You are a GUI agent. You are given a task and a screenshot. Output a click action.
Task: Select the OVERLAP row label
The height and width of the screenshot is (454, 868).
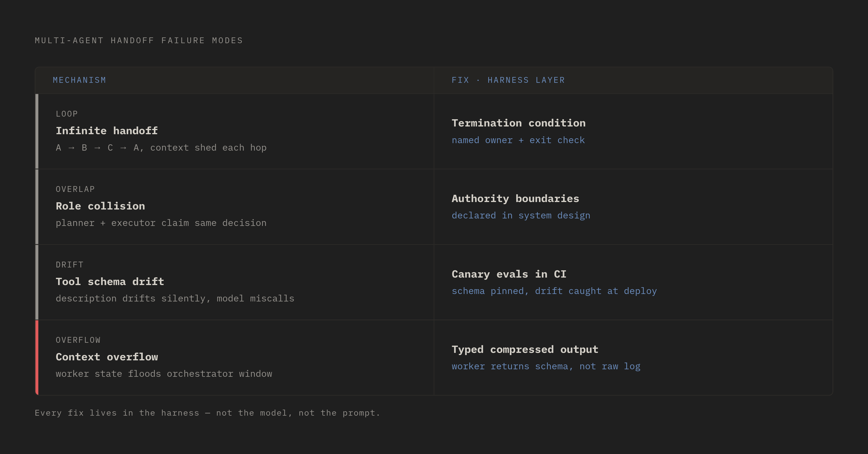(x=75, y=189)
